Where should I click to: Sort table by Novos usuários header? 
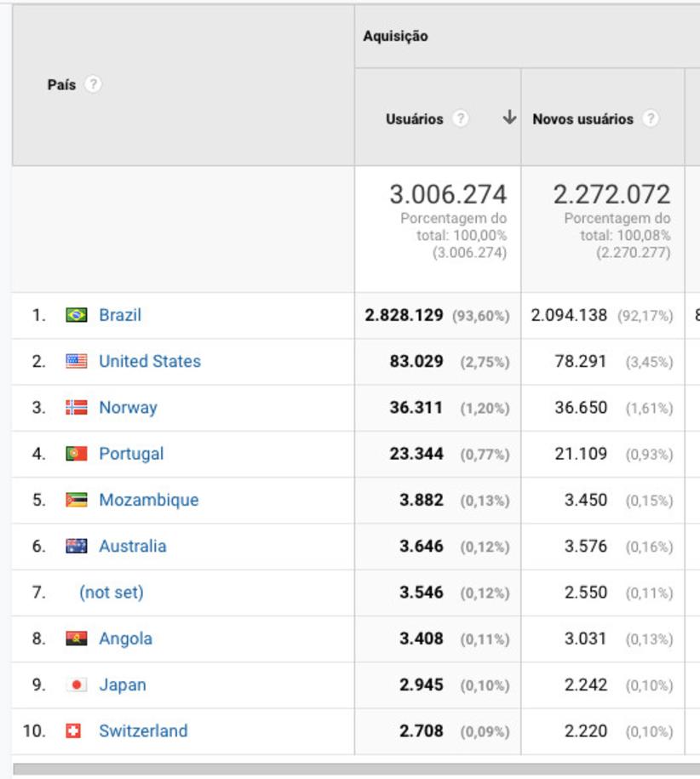pyautogui.click(x=583, y=119)
